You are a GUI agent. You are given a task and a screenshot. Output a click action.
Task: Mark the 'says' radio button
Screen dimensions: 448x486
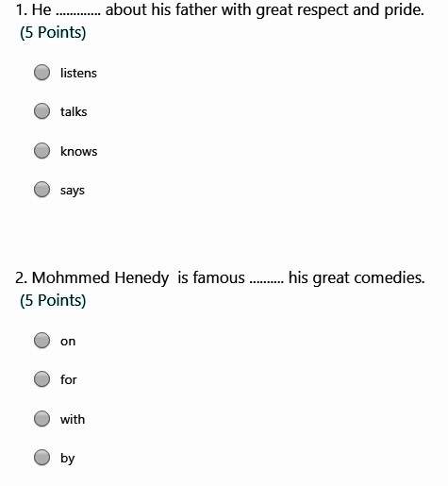tap(41, 190)
